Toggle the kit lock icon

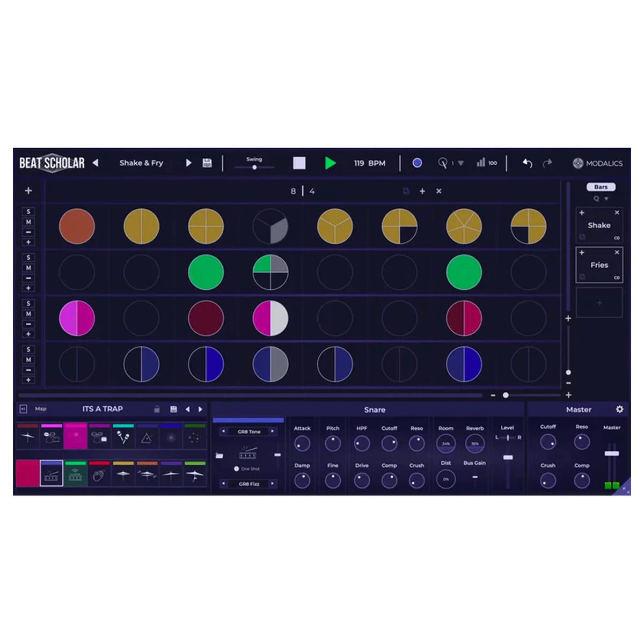[x=157, y=409]
